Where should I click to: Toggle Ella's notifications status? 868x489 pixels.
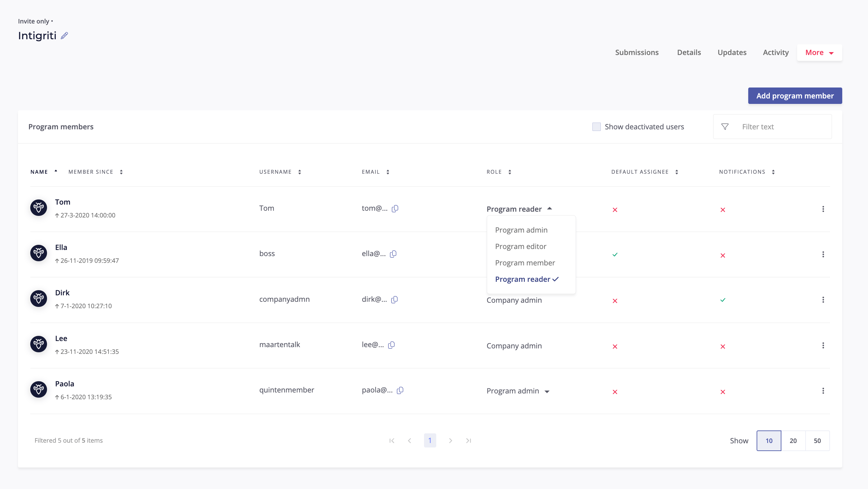click(723, 256)
